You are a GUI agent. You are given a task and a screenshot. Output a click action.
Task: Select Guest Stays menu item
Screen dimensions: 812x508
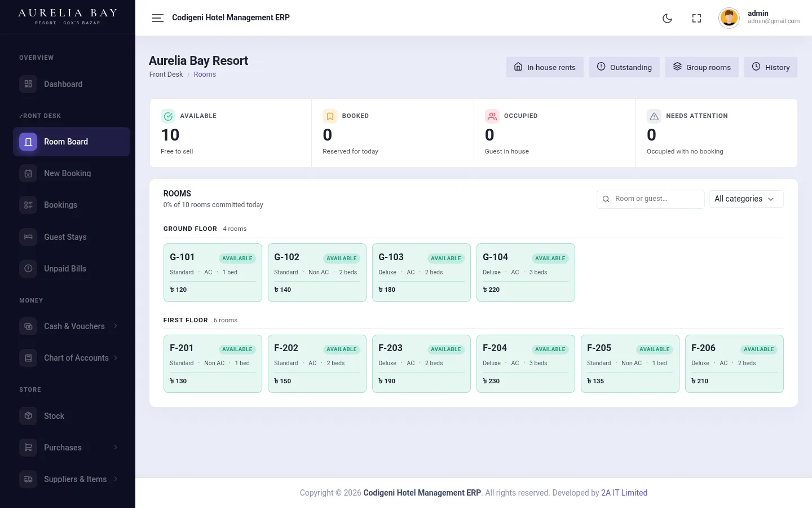click(x=72, y=237)
